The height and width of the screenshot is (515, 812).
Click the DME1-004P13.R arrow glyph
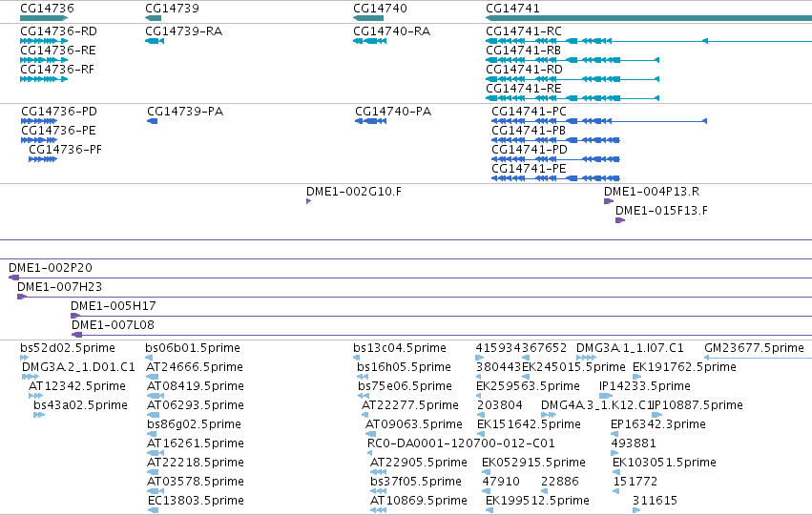[609, 201]
